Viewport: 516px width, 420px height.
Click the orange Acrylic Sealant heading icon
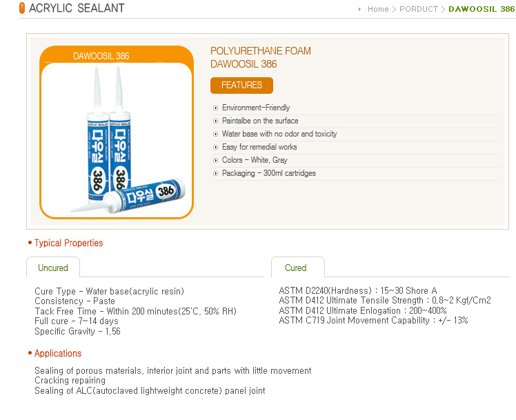pyautogui.click(x=22, y=8)
